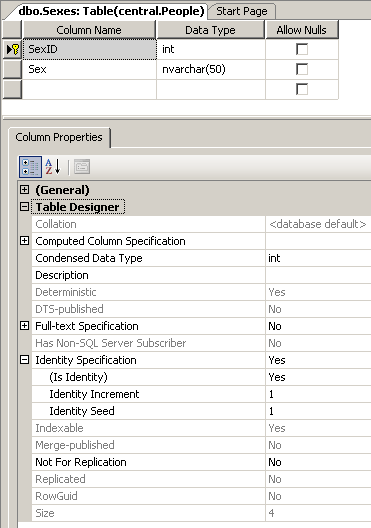Image resolution: width=371 pixels, height=528 pixels.
Task: Click the empty Column Name cell
Action: pos(90,89)
